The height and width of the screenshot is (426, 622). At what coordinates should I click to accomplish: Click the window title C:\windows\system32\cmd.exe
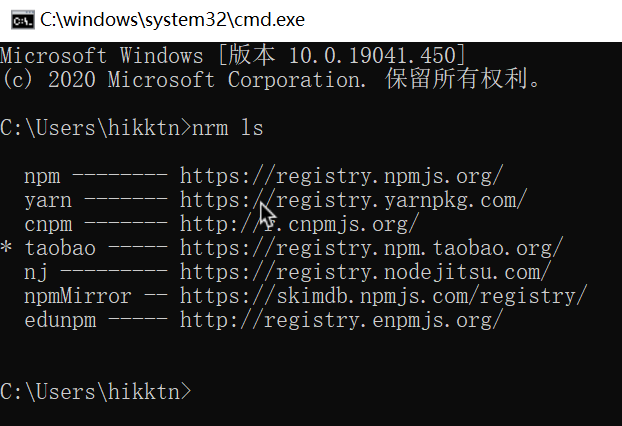point(172,20)
